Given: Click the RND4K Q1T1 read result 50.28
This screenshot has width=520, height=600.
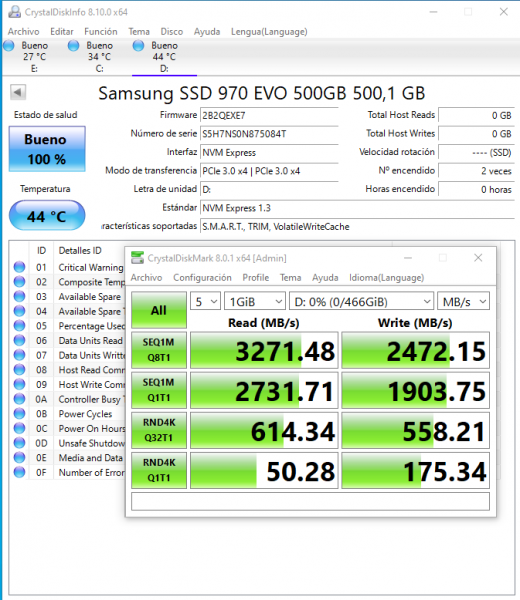Looking at the screenshot, I should 264,471.
